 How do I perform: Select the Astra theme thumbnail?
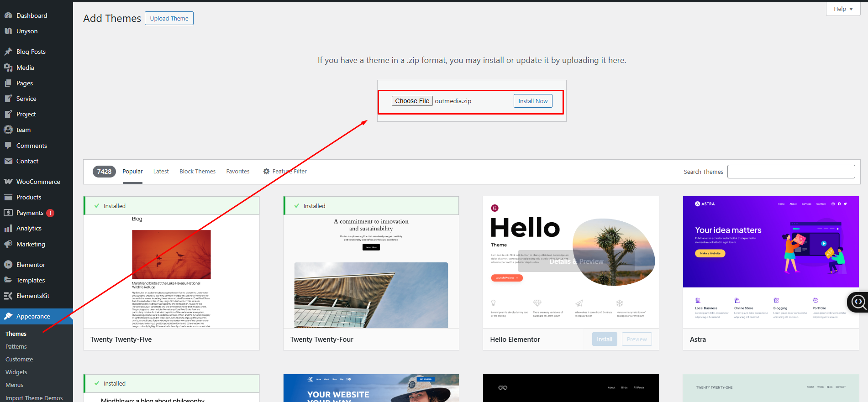click(770, 262)
